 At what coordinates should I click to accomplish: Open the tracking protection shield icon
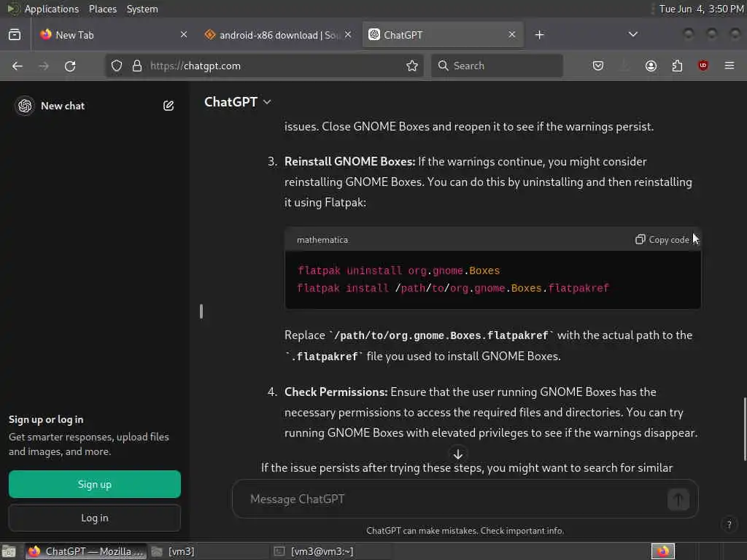click(117, 66)
